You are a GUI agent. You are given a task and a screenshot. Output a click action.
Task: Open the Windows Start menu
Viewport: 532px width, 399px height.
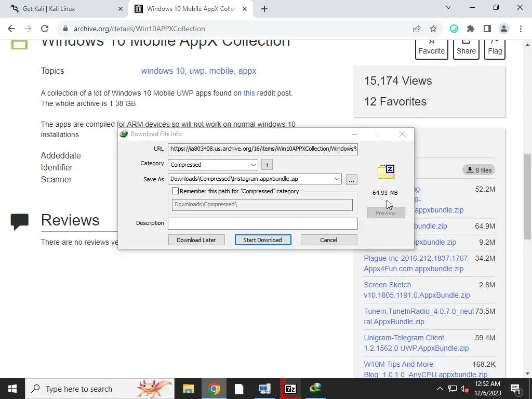pos(12,389)
